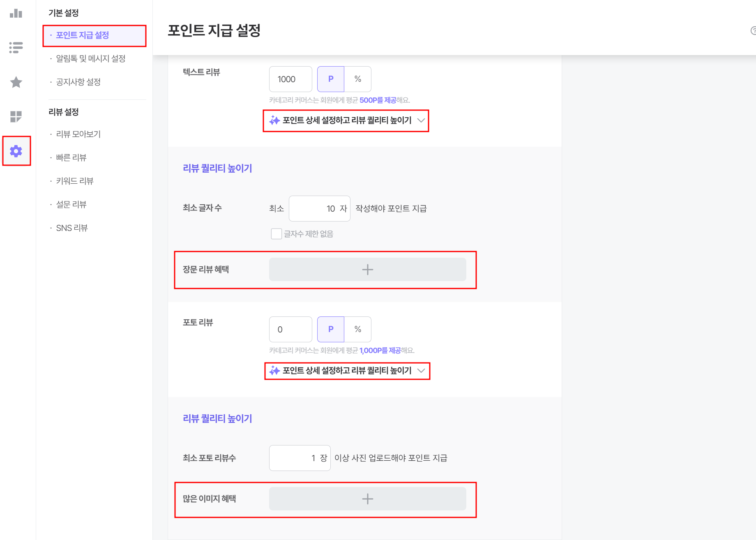Open the bar chart statistics icon
Screen dimensions: 756x540
[16, 14]
